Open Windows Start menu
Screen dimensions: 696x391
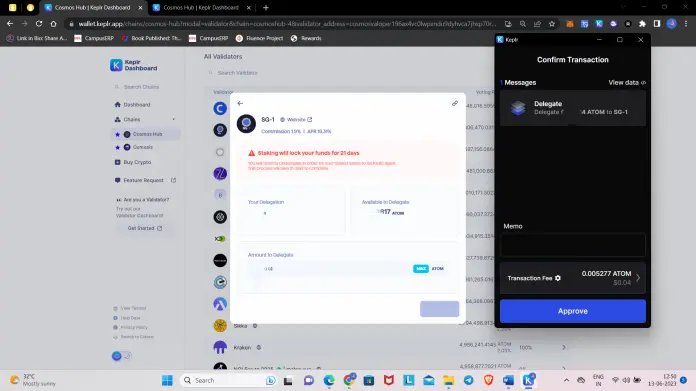167,380
